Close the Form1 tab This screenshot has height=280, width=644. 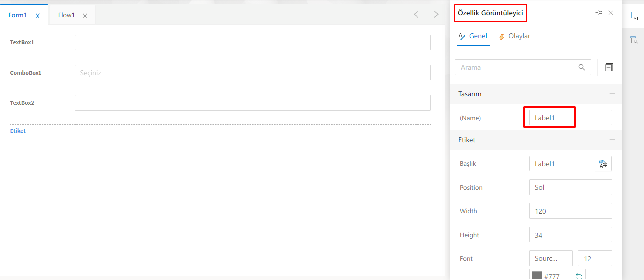(x=38, y=16)
